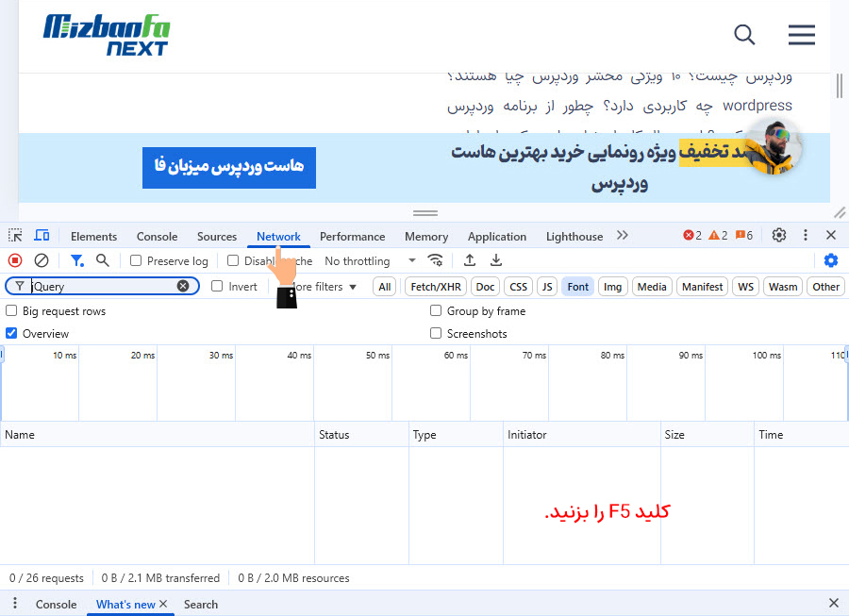Viewport: 849px width, 616px height.
Task: Toggle the device toolbar icon
Action: click(x=42, y=236)
